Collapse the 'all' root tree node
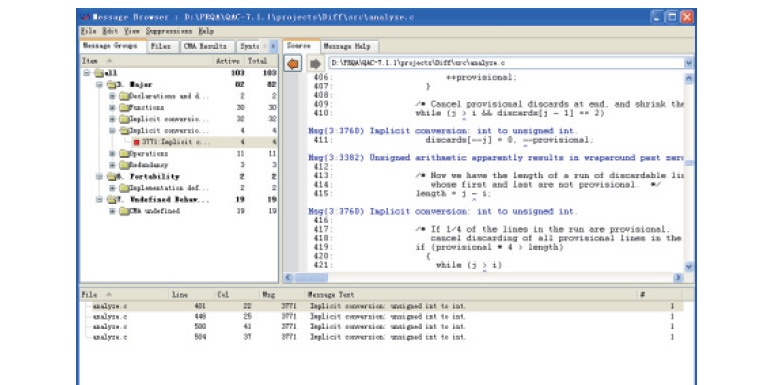 pyautogui.click(x=87, y=73)
